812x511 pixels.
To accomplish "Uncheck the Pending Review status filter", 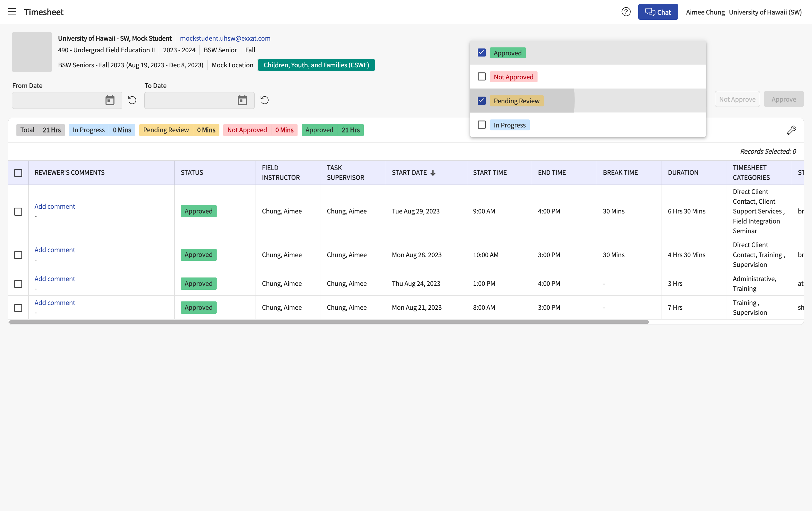I will [482, 100].
